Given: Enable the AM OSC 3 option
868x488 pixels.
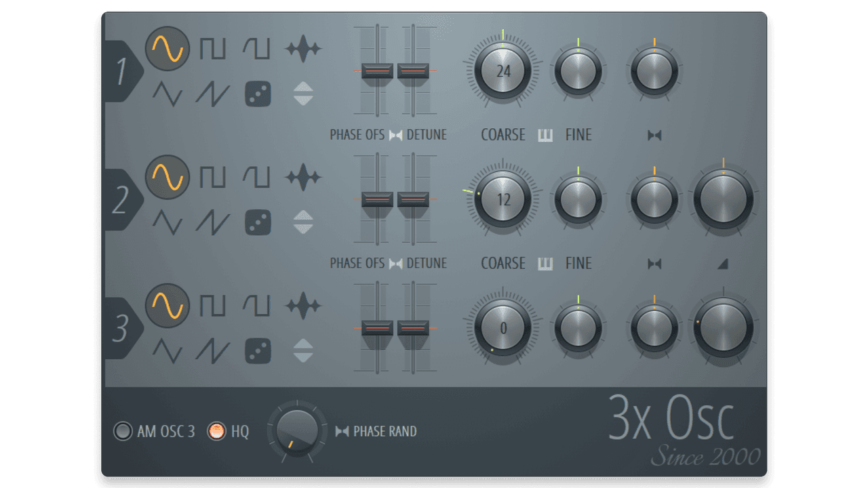Looking at the screenshot, I should pos(123,431).
